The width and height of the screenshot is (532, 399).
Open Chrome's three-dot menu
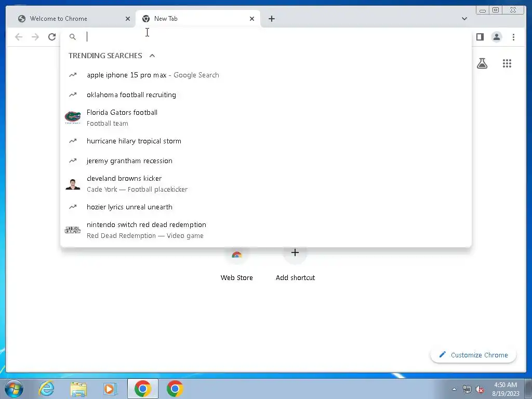point(513,37)
